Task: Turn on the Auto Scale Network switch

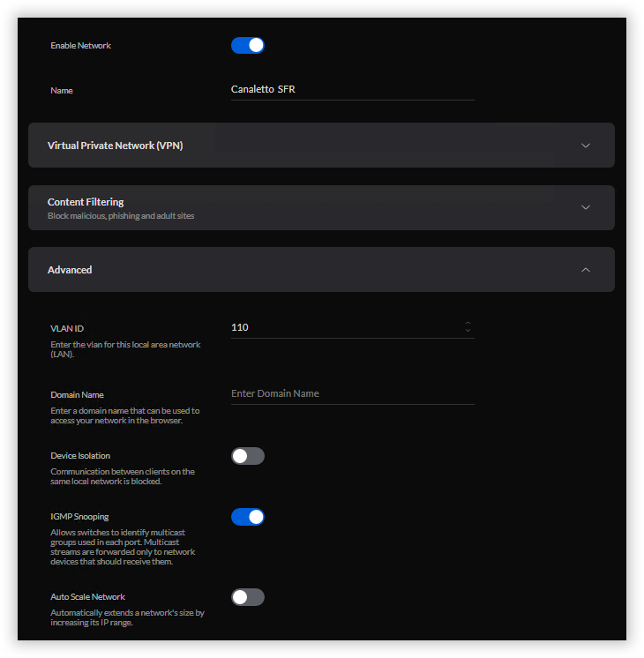Action: pyautogui.click(x=247, y=597)
